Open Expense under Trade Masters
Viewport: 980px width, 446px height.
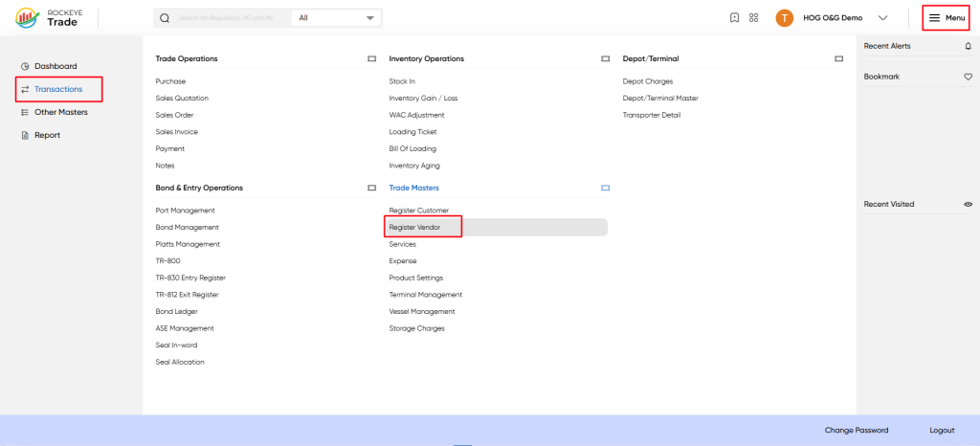[403, 261]
